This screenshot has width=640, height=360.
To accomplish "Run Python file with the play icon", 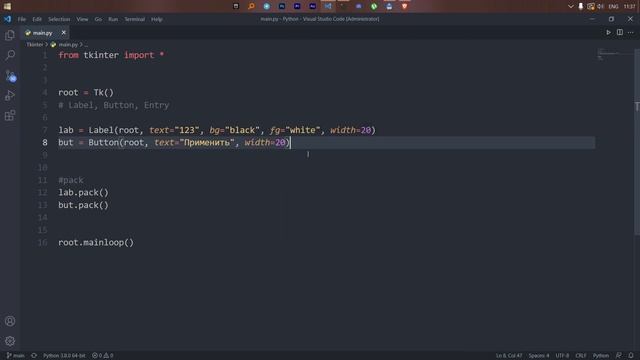I will (x=608, y=33).
